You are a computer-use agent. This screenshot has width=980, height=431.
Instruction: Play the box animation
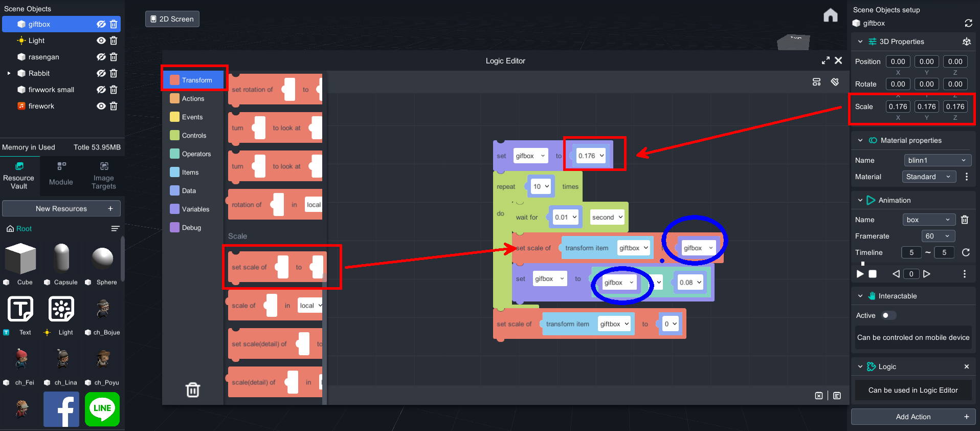tap(860, 274)
